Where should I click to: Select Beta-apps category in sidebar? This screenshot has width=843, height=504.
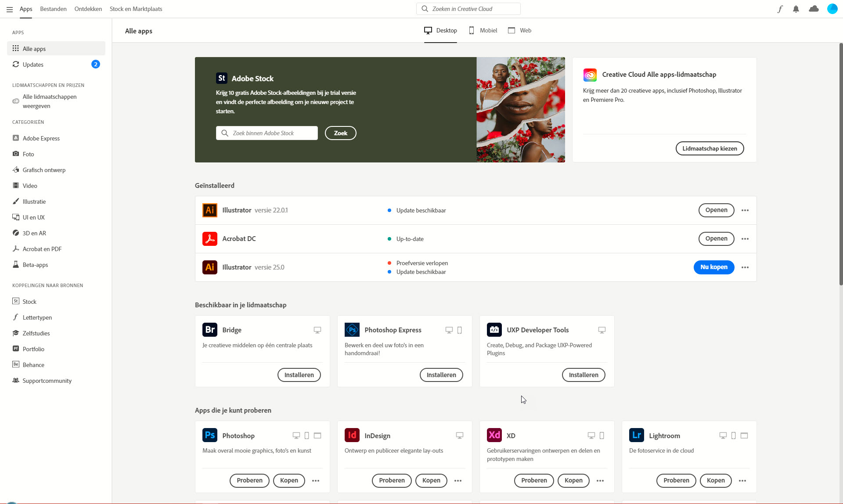(34, 264)
